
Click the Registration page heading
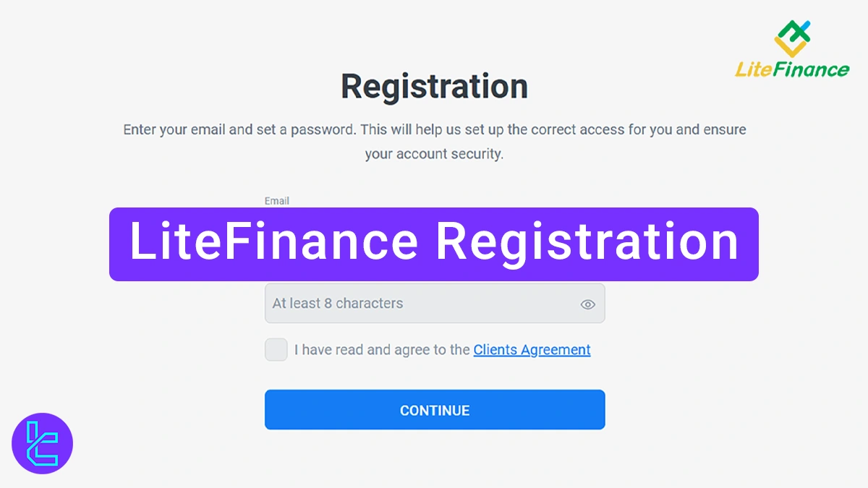[x=434, y=86]
